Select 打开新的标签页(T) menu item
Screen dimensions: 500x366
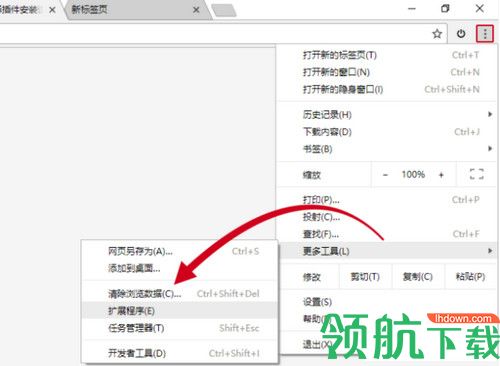coord(387,55)
